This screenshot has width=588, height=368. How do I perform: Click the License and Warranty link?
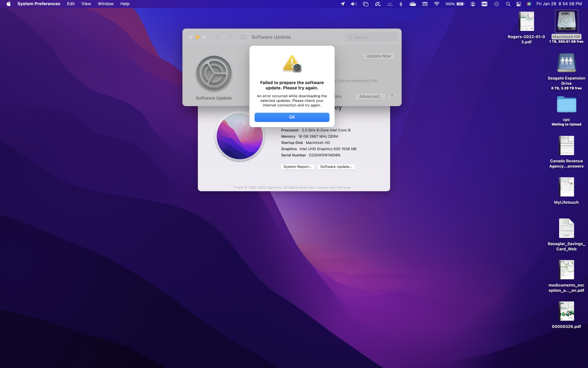(333, 188)
